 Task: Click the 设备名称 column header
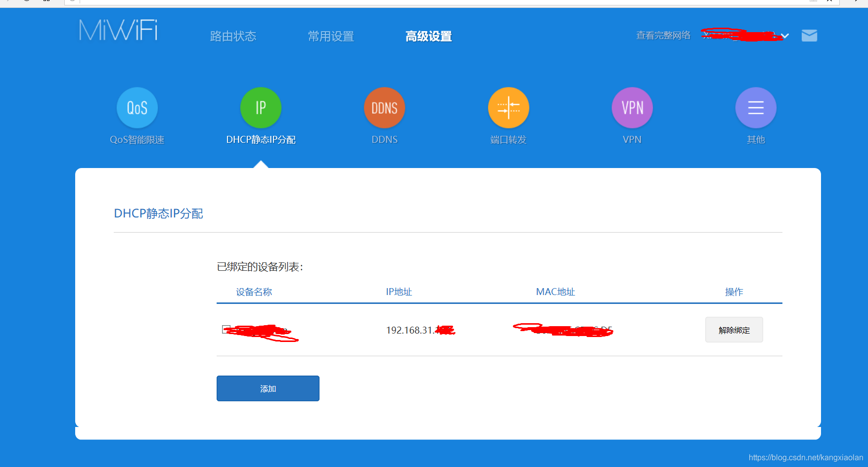[254, 292]
